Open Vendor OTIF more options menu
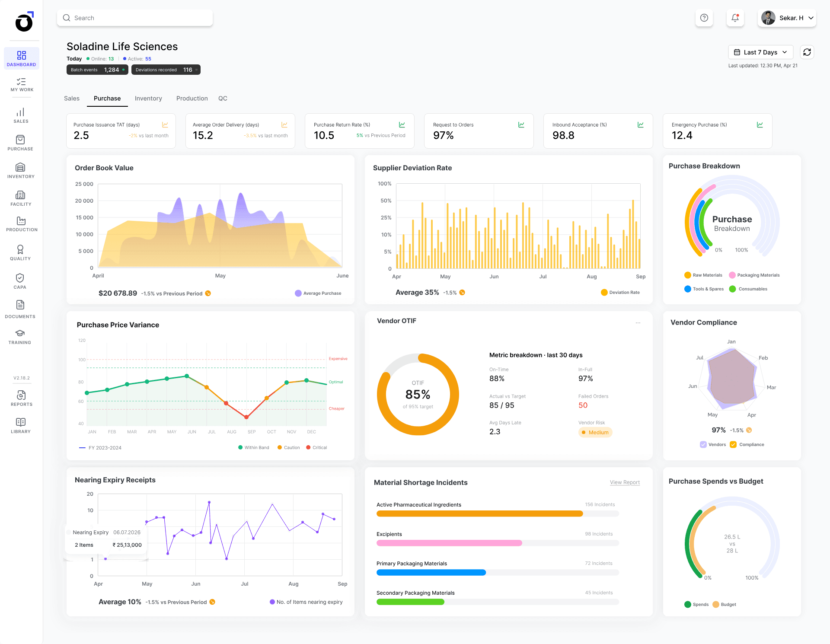The width and height of the screenshot is (830, 644). 638,323
